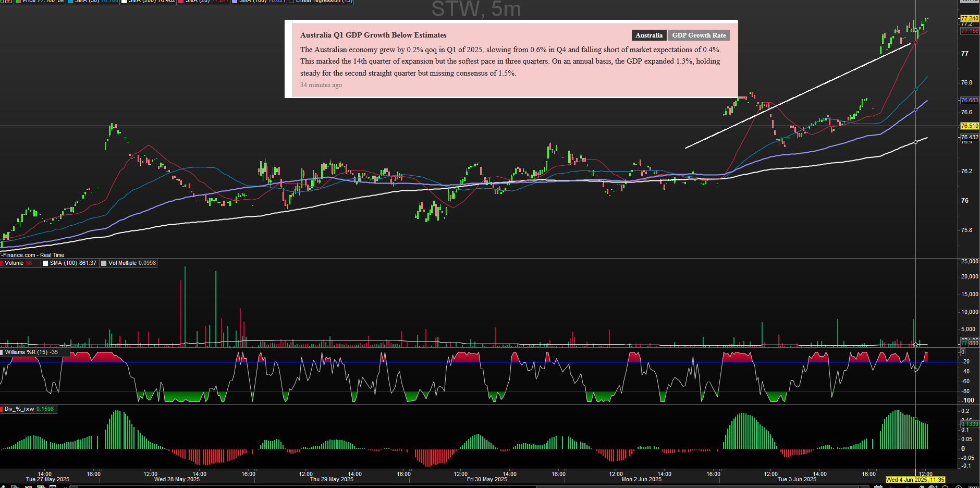Click the yellow 77.240 price tag
The height and width of the screenshot is (488, 980).
point(970,18)
